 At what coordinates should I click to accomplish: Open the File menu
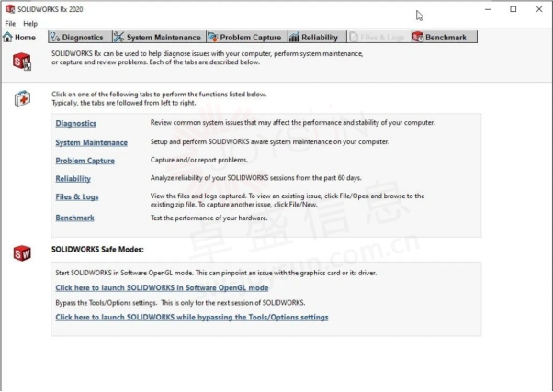click(x=10, y=24)
